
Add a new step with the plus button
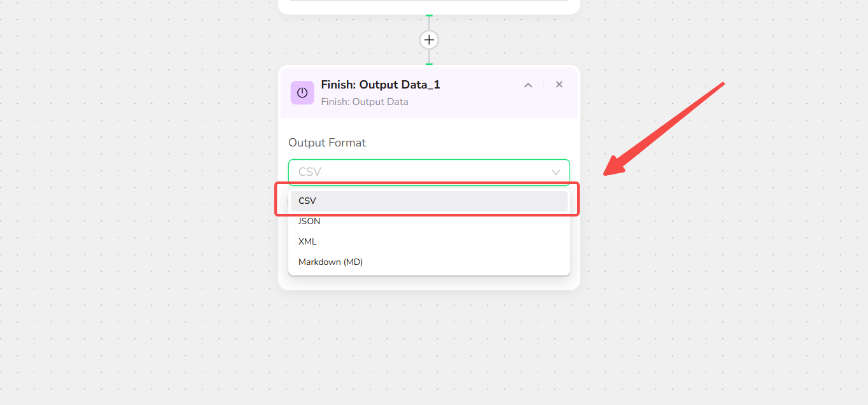pyautogui.click(x=429, y=40)
